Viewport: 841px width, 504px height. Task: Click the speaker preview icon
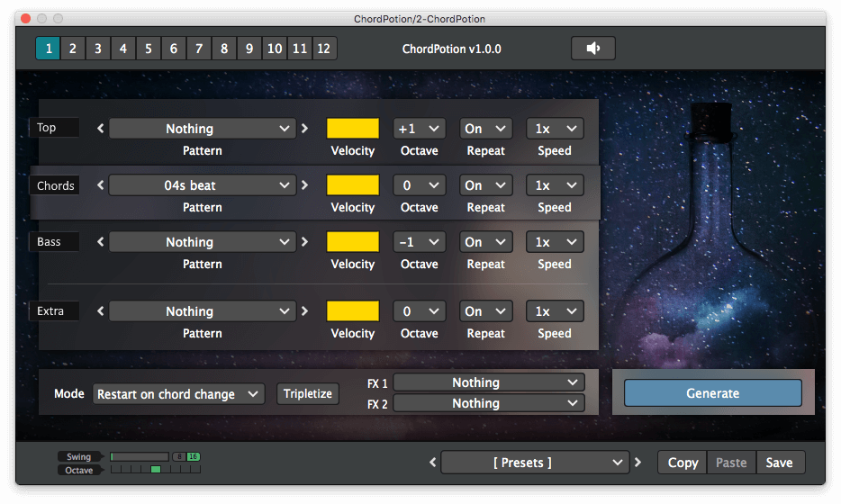[x=592, y=49]
